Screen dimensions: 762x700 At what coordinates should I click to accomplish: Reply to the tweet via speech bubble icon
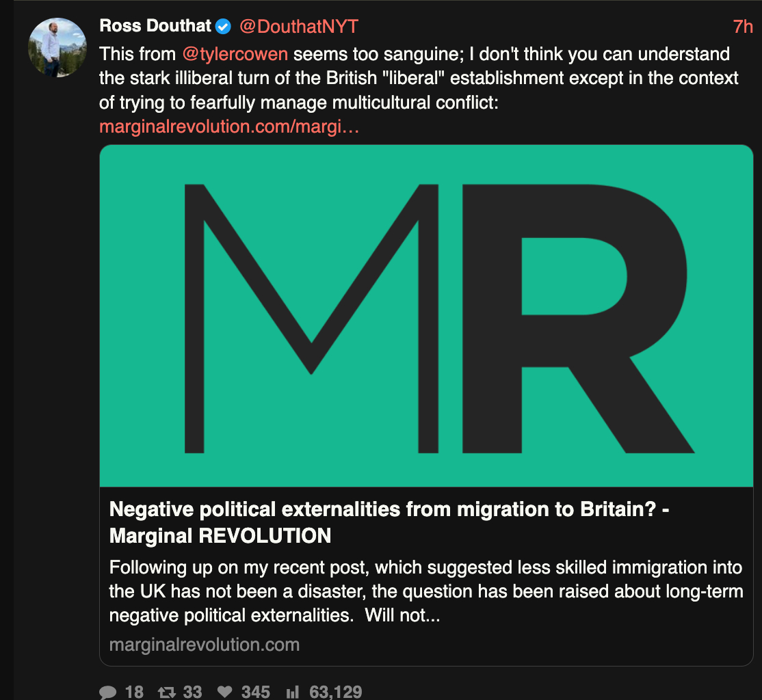pos(108,692)
